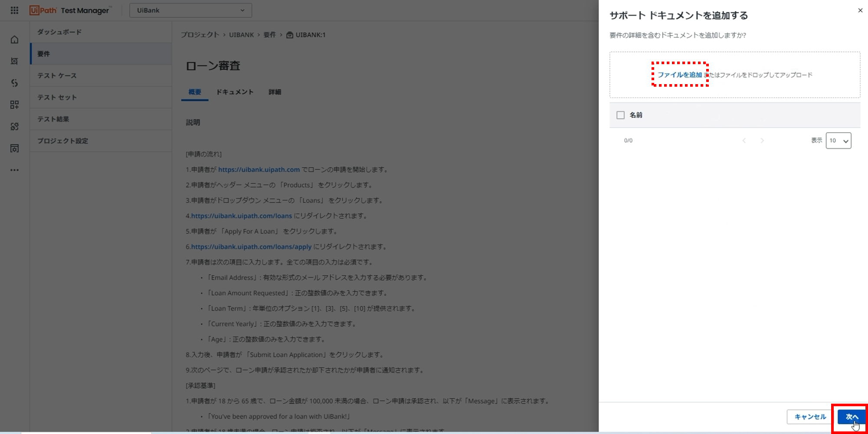
Task: Open the grid-plus apps icon in left rail
Action: pos(14,104)
